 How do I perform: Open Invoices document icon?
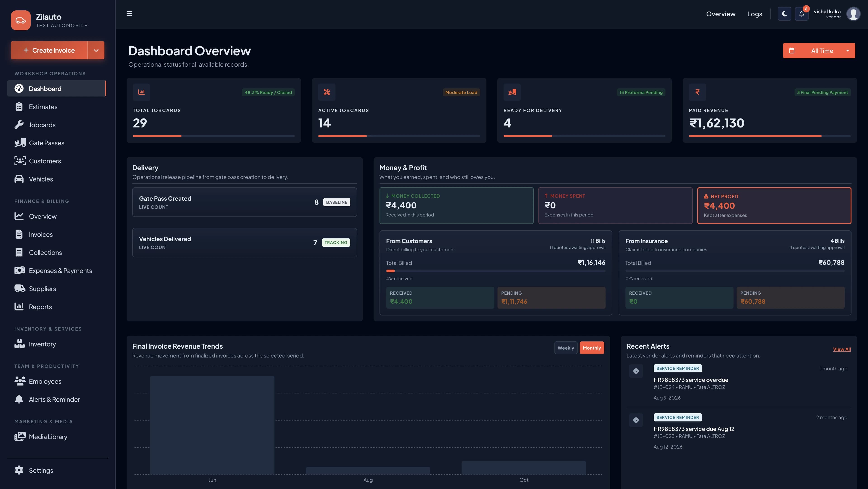[19, 234]
